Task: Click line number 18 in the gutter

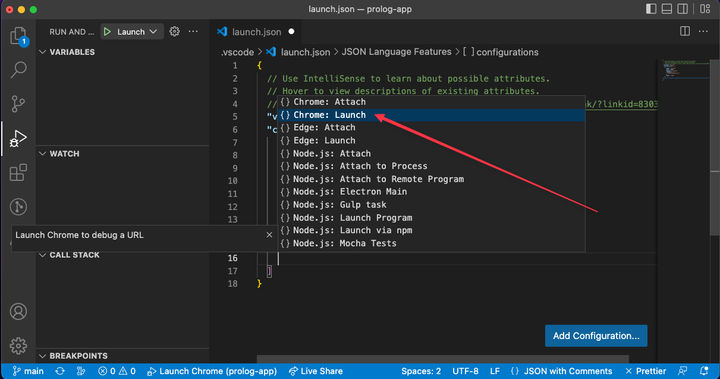Action: pos(233,284)
